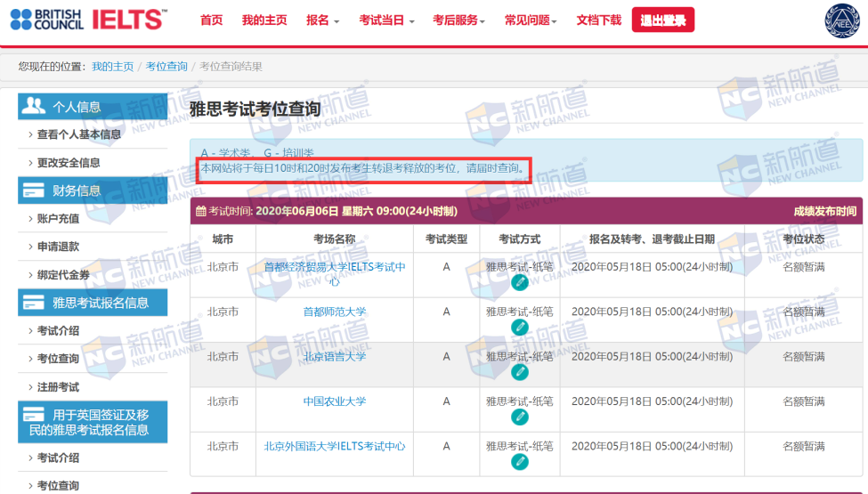Open 注册考试 in sidebar
This screenshot has height=494, width=868.
58,386
